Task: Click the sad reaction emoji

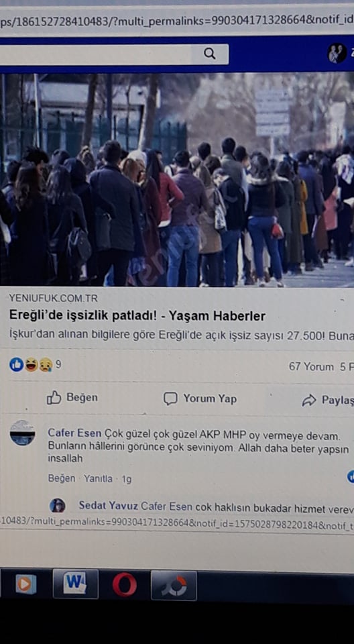Action: point(45,365)
